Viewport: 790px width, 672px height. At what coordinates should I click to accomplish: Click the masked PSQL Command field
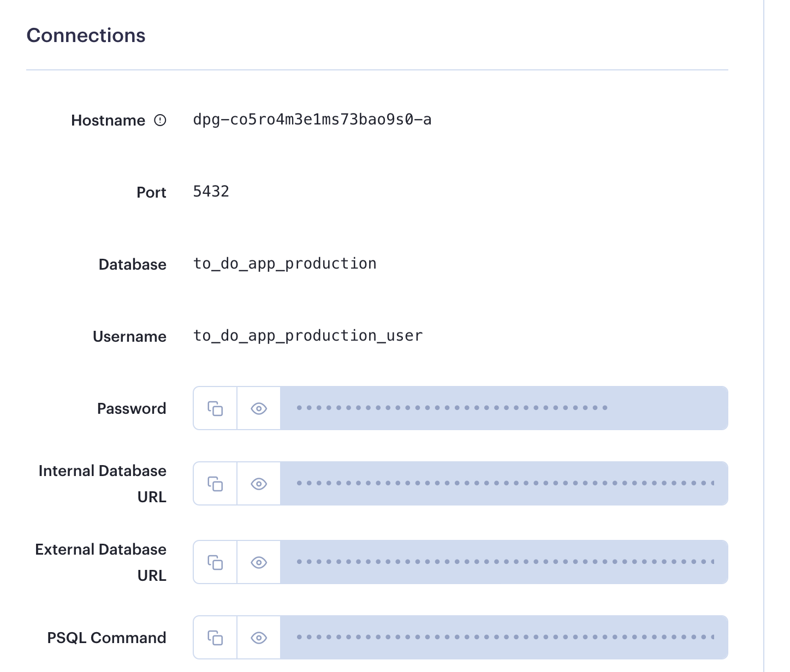[503, 638]
